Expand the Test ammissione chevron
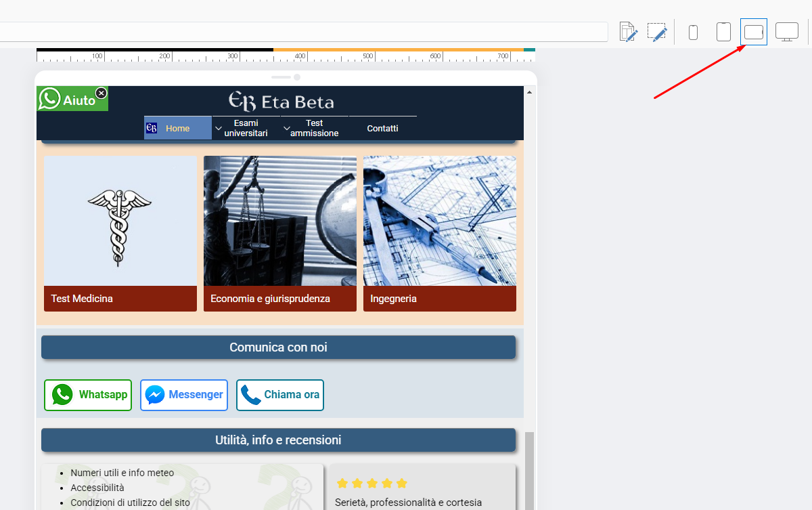The image size is (812, 510). pos(287,128)
